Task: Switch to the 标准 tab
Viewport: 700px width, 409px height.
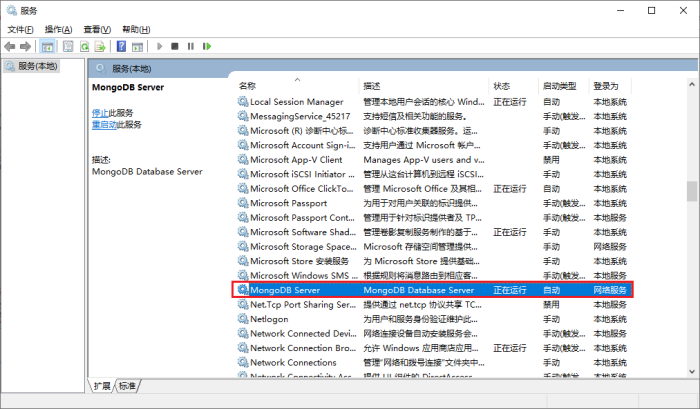Action: (x=127, y=386)
